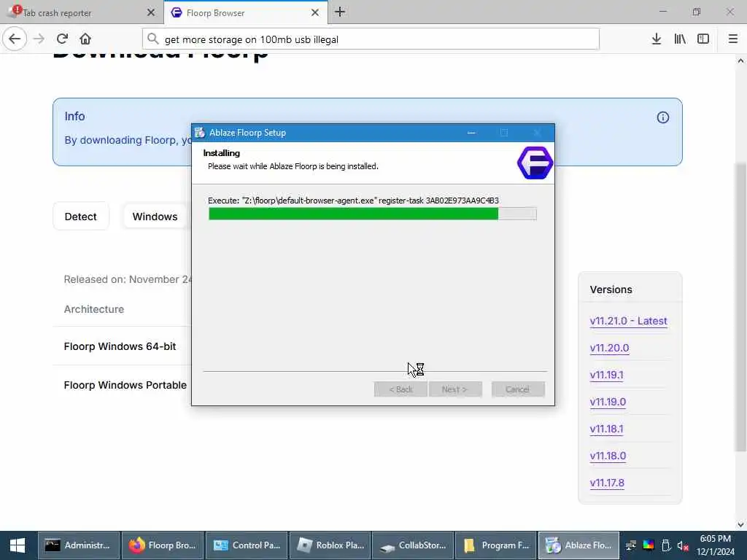
Task: Click the forward navigation arrow
Action: [x=39, y=39]
